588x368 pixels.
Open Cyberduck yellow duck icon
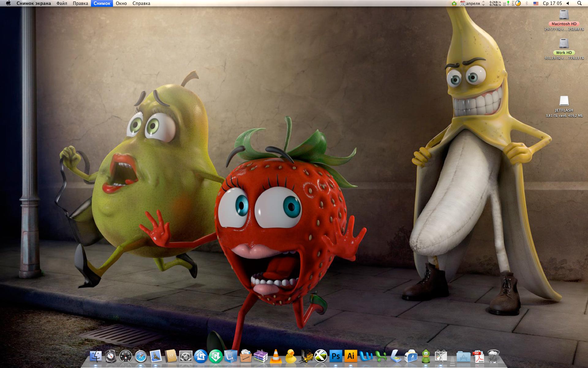click(291, 356)
